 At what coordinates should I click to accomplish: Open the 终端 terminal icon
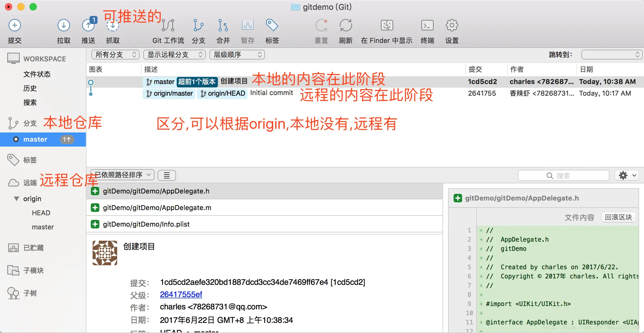tap(427, 25)
